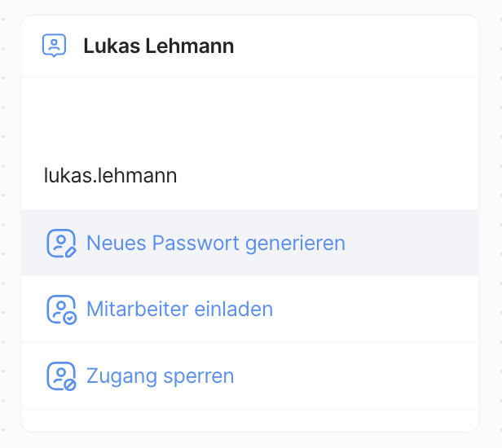Image resolution: width=502 pixels, height=448 pixels.
Task: Click the pencil badge on the password icon
Action: [70, 251]
